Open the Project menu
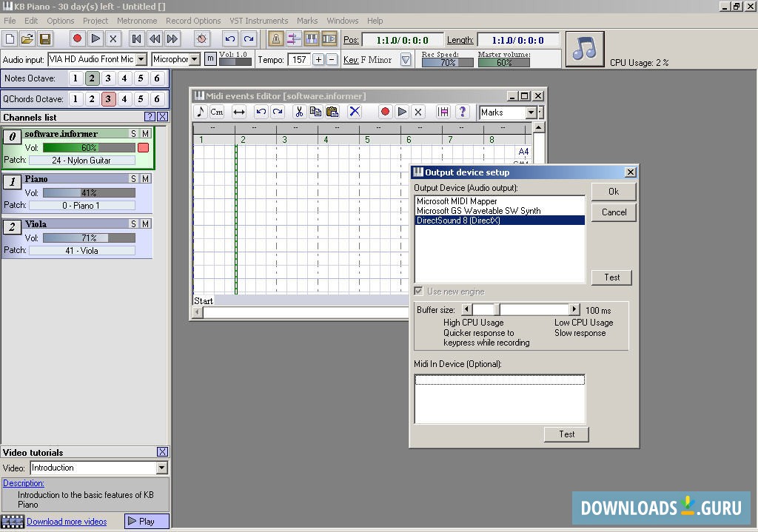 95,21
